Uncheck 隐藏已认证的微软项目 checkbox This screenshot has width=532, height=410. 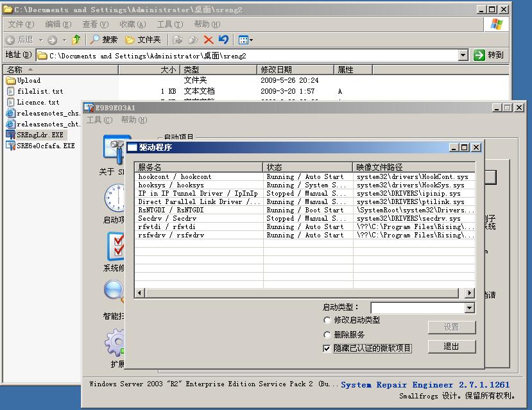(x=327, y=348)
